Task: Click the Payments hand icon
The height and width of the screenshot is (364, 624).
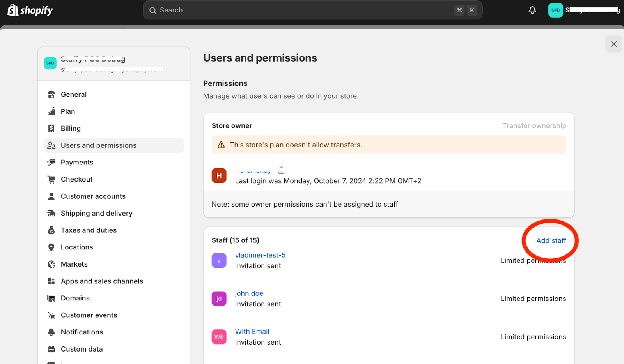Action: tap(51, 162)
